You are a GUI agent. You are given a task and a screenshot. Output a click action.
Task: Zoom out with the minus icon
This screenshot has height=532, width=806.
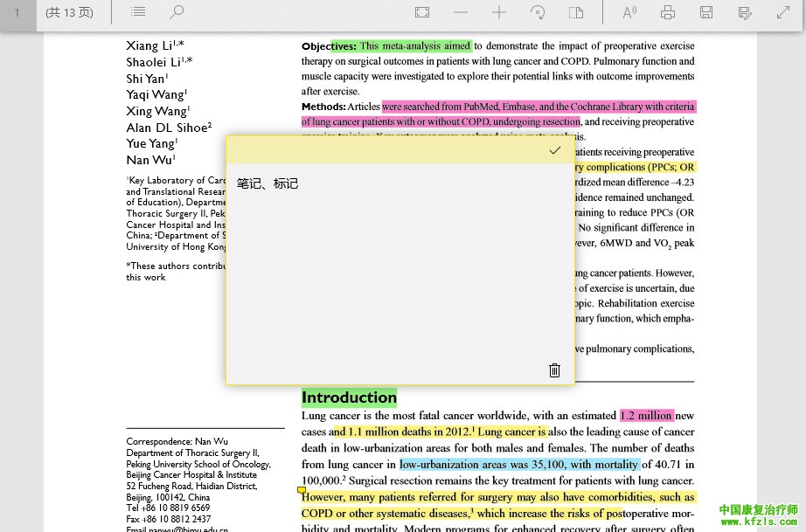tap(461, 12)
